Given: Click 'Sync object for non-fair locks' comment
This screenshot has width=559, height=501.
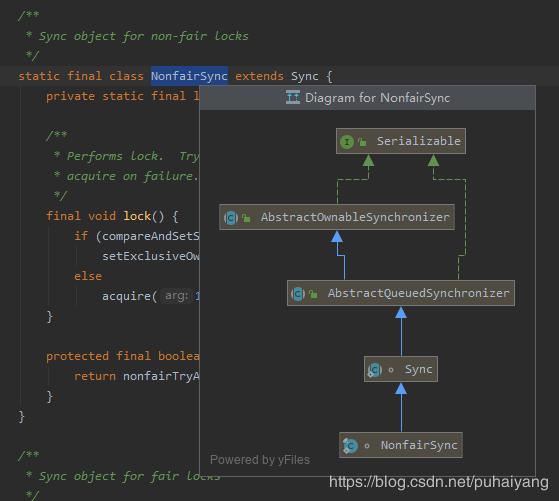Looking at the screenshot, I should click(143, 36).
